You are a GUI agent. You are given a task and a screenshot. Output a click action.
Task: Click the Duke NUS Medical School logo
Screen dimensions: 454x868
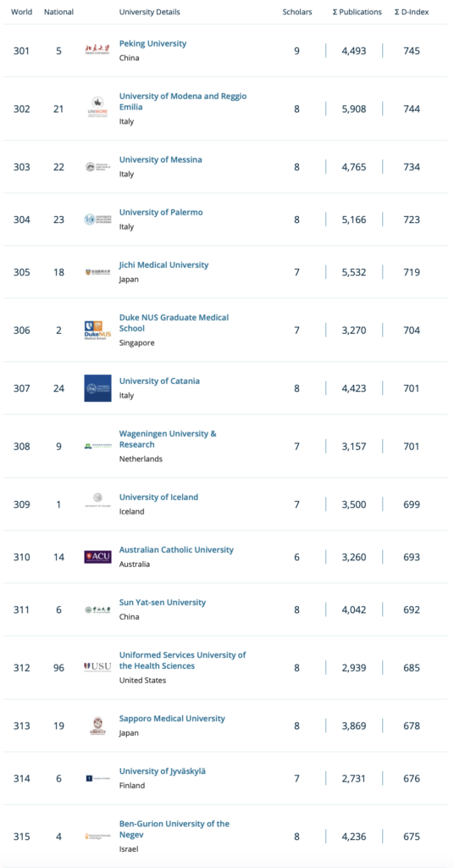(x=97, y=331)
